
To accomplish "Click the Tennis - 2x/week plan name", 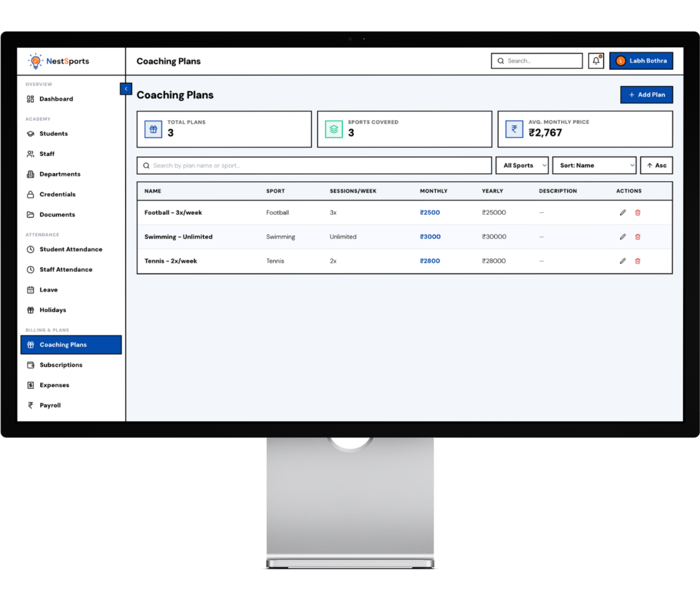I will tap(171, 261).
